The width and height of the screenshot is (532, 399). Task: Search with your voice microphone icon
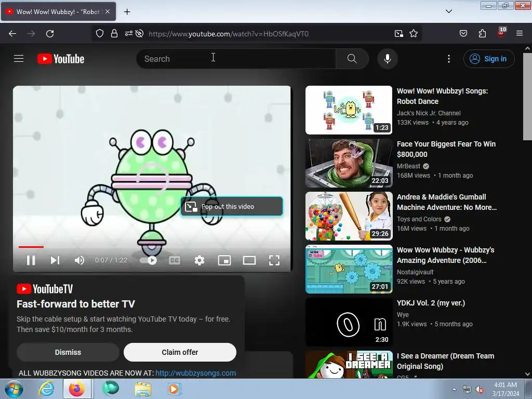tap(387, 59)
